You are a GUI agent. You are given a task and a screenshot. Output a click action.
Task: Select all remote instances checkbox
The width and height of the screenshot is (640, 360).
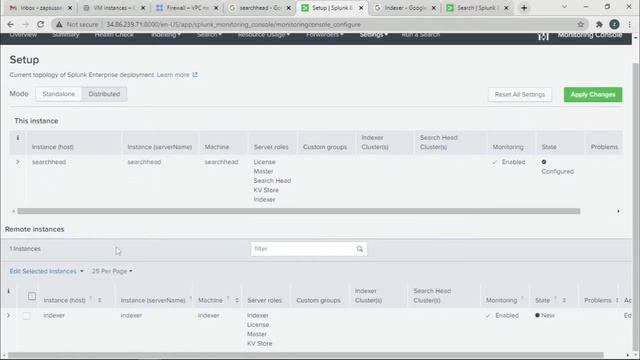pyautogui.click(x=32, y=296)
